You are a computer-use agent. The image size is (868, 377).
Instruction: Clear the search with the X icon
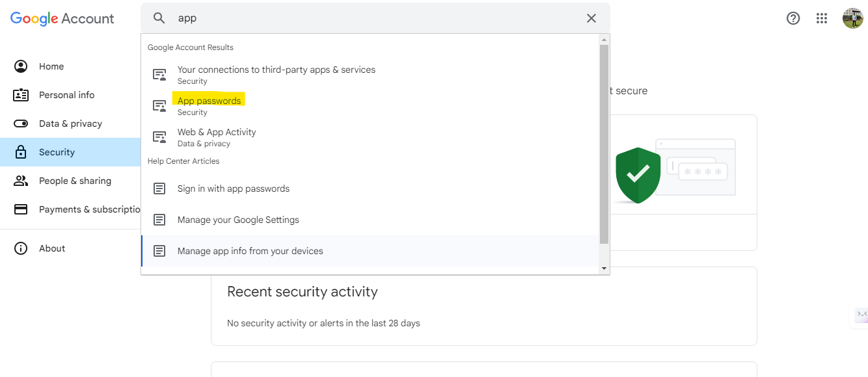click(x=591, y=18)
